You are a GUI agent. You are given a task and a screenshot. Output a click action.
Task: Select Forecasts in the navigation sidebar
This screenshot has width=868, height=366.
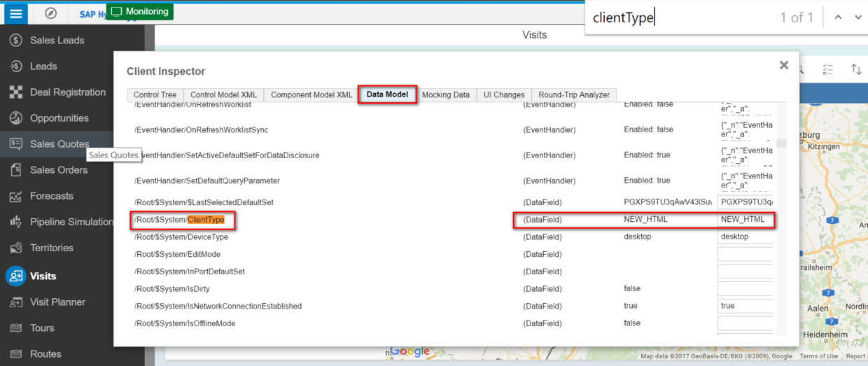tap(51, 196)
